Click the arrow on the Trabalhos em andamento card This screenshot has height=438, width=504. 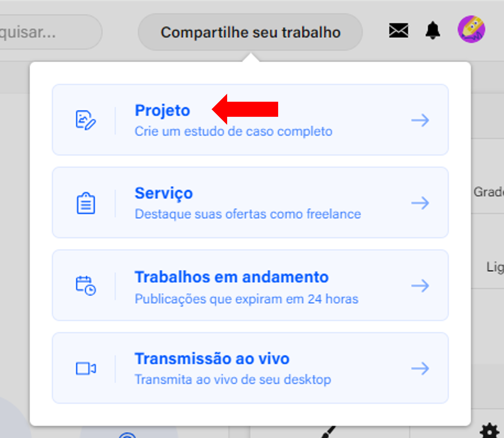[x=420, y=286]
